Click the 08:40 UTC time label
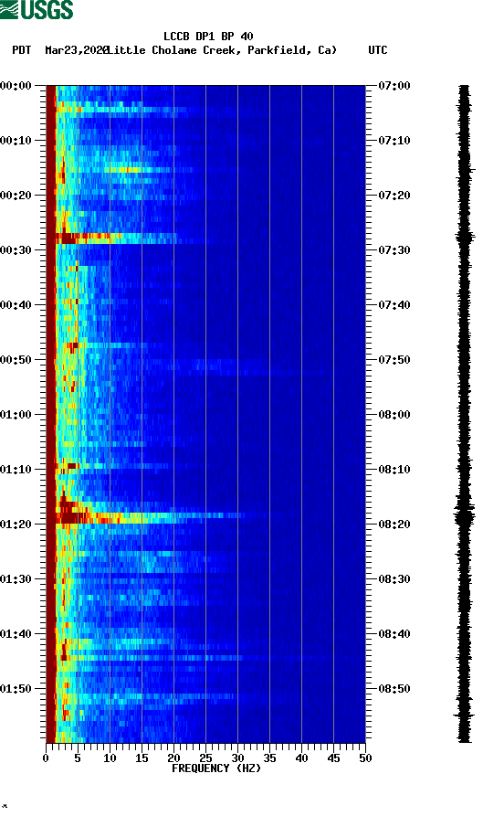The image size is (504, 816). pos(394,634)
